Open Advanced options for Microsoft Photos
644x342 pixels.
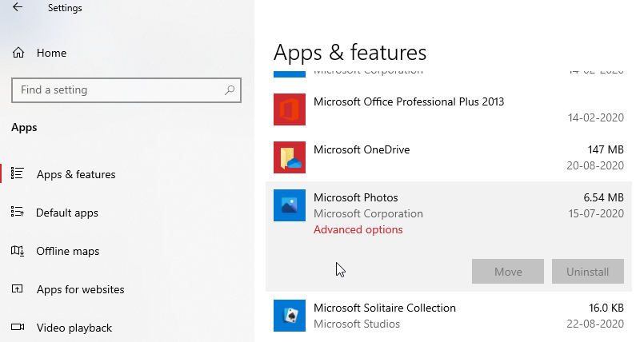pos(358,229)
